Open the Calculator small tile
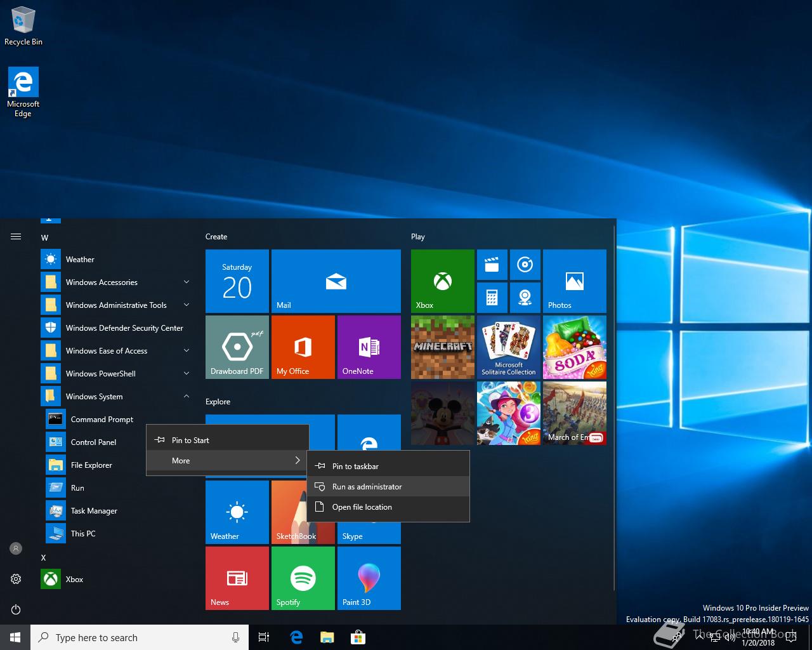 coord(492,298)
